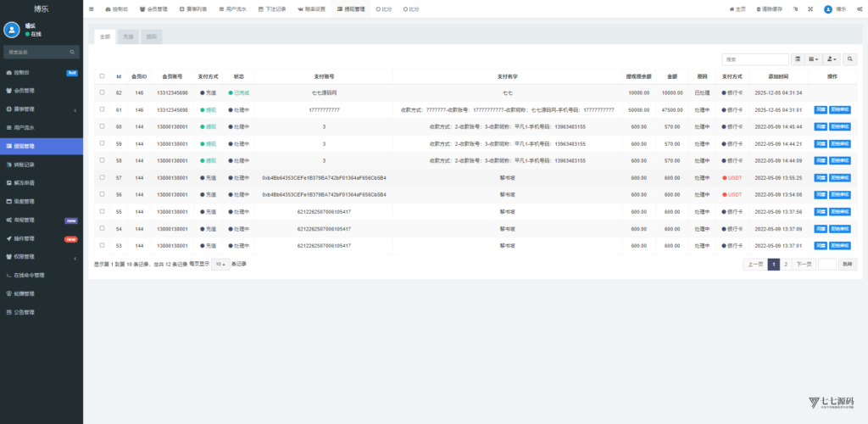The height and width of the screenshot is (424, 868).
Task: Open 转账记录 in the sidebar
Action: tap(24, 165)
